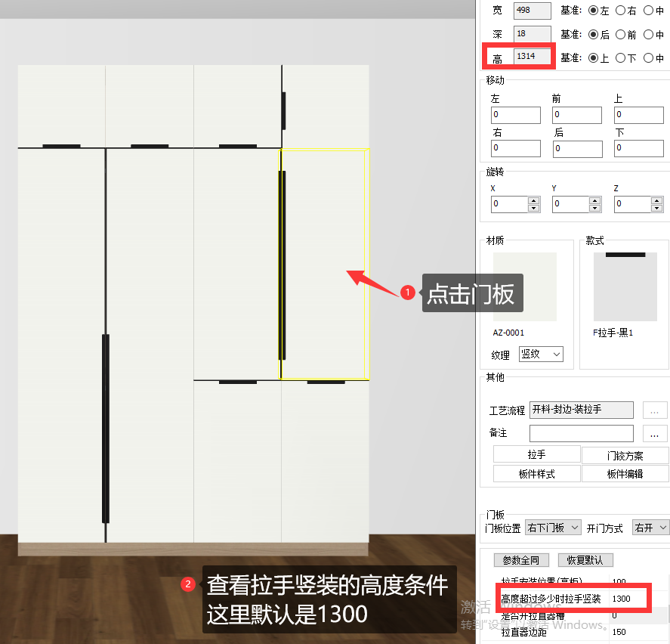Click 参数全同 button
The width and height of the screenshot is (670, 644).
click(521, 560)
